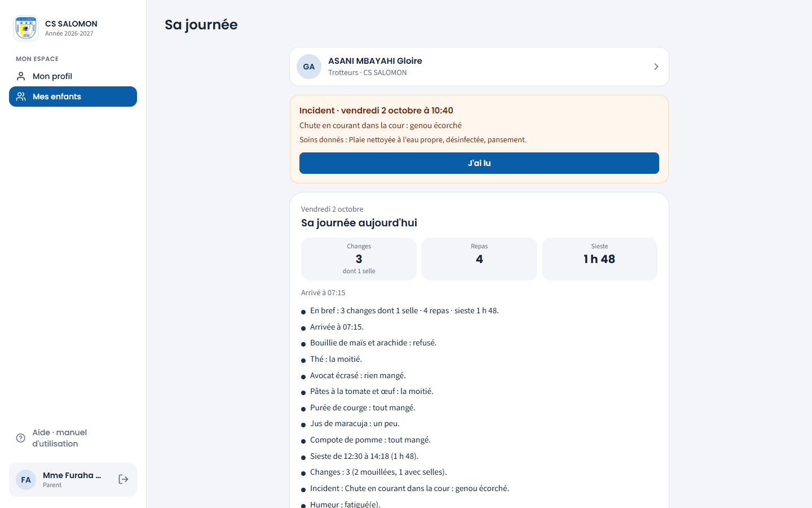
Task: Click the CS SALOMON school logo
Action: pos(26,28)
